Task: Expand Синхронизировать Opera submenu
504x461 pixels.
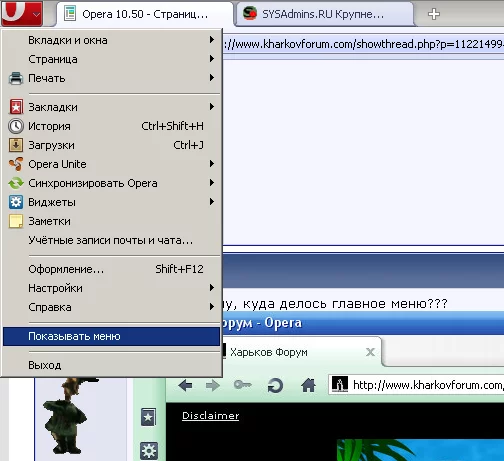Action: pos(111,183)
